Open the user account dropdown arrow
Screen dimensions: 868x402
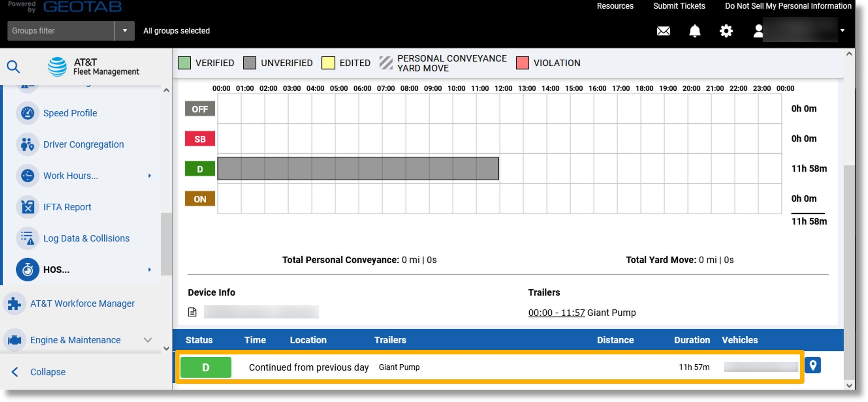tap(842, 31)
